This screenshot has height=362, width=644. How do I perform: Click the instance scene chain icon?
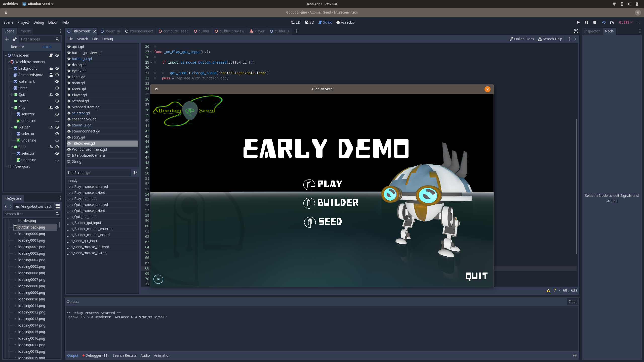coord(15,39)
